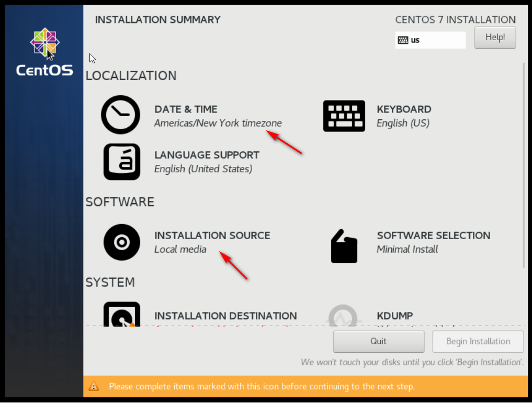Screen dimensions: 532x403
Task: Select English (US) keyboard text
Action: coord(403,123)
